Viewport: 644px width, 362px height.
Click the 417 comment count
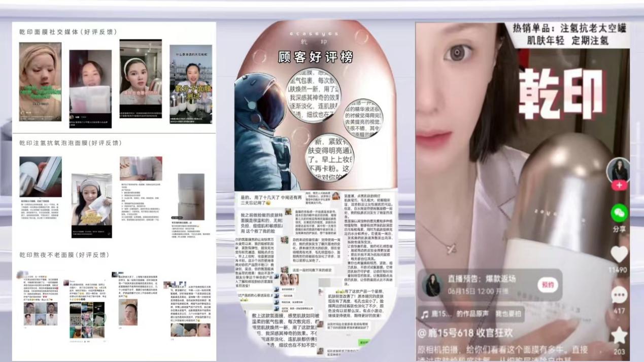[x=619, y=311]
